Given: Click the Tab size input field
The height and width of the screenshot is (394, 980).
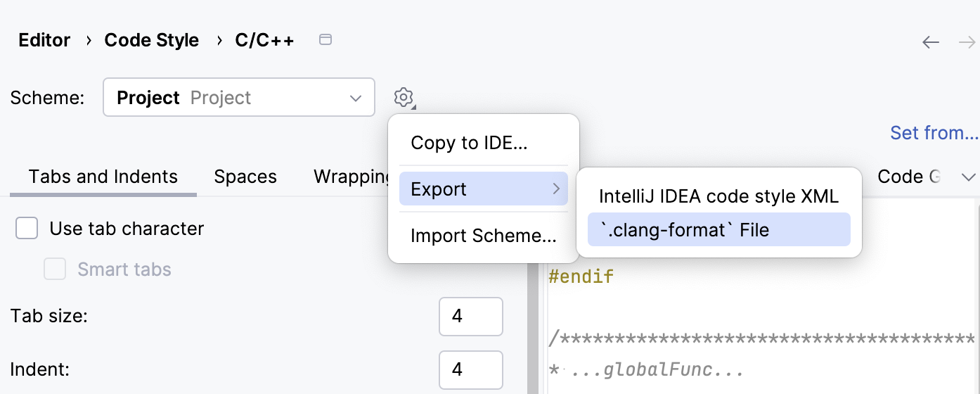Looking at the screenshot, I should 470,317.
